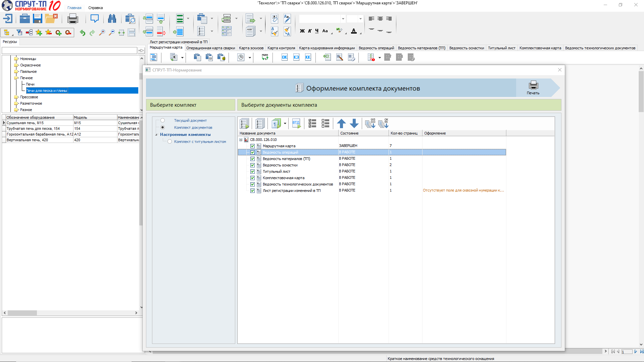Click the КЭ toolbar icon

point(296,57)
